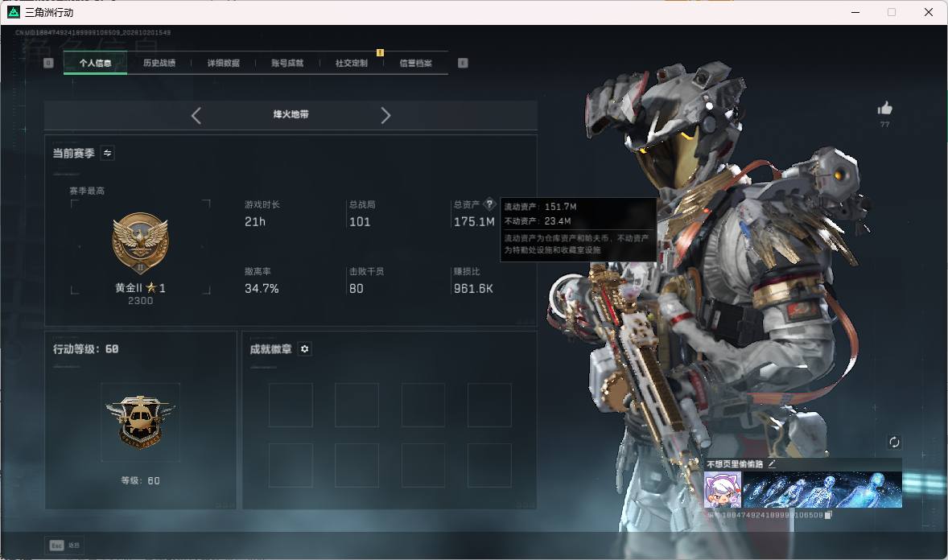This screenshot has width=948, height=560.
Task: Copy the UID with the copy icon
Action: coord(828,515)
